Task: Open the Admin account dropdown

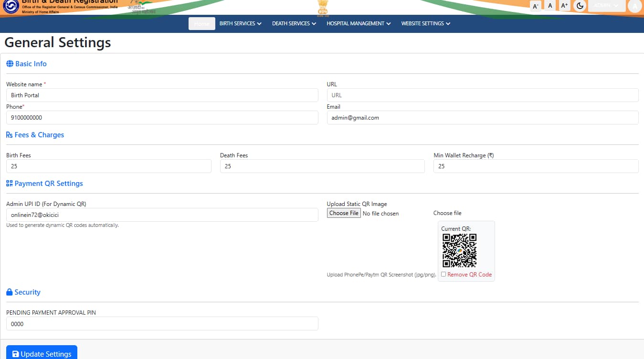Action: click(x=606, y=6)
